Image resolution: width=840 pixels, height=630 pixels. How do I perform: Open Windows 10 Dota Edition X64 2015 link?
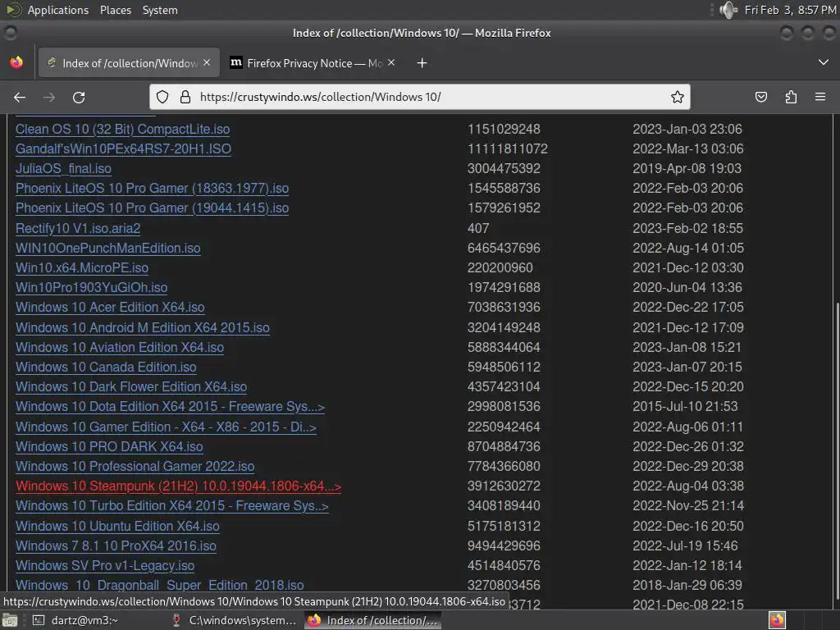171,407
